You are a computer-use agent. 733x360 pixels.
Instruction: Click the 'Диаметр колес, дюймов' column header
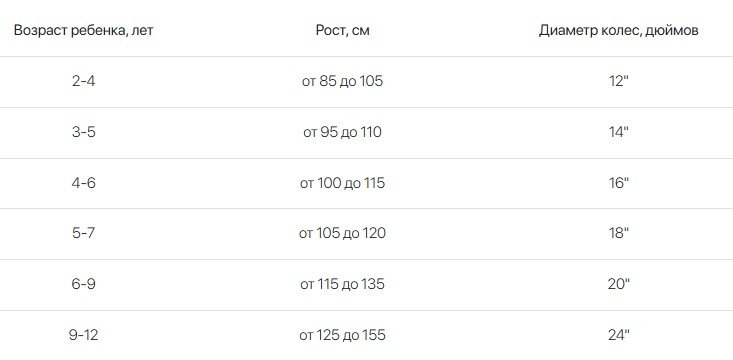tap(618, 31)
